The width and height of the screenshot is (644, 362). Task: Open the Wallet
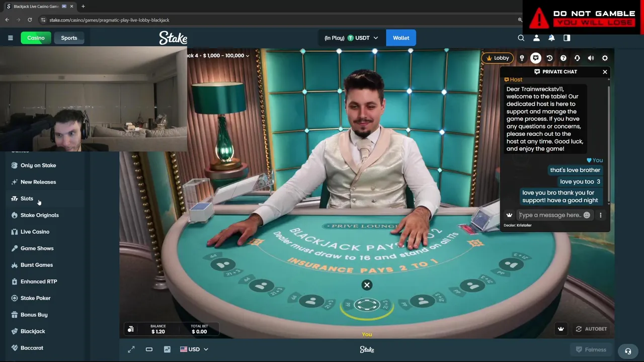[x=401, y=38]
